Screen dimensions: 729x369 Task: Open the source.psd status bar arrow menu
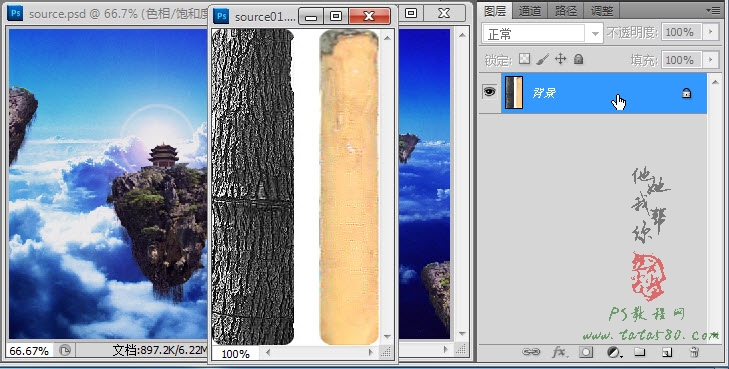point(446,349)
